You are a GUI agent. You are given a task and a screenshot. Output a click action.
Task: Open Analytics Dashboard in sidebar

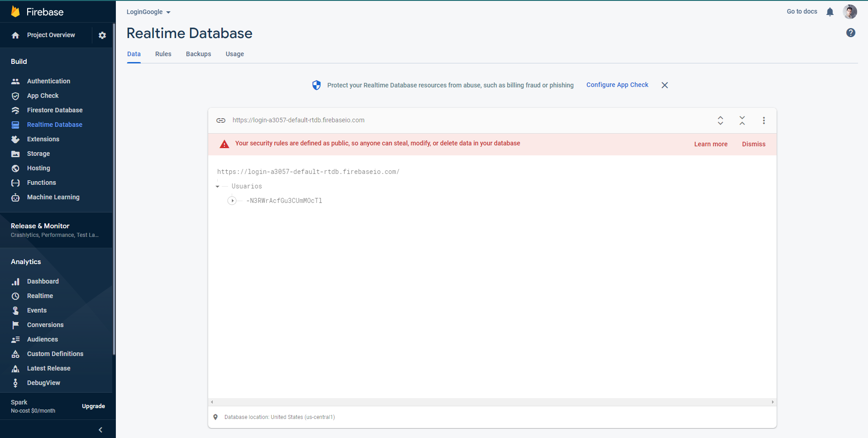tap(43, 281)
